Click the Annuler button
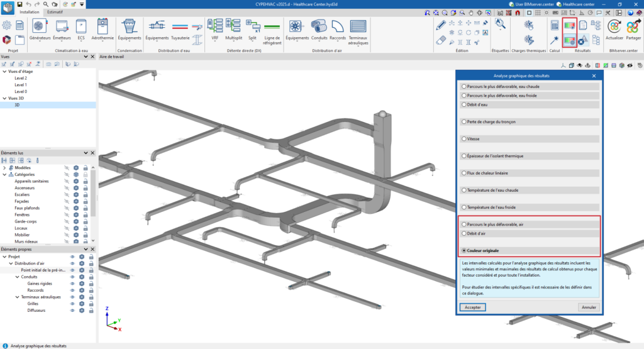This screenshot has height=349, width=644. click(589, 307)
